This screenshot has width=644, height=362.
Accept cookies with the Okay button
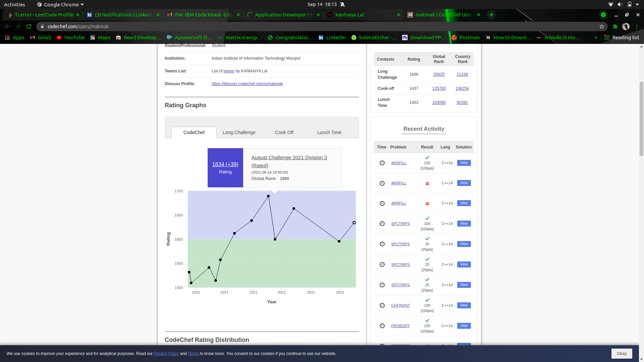coord(622,354)
